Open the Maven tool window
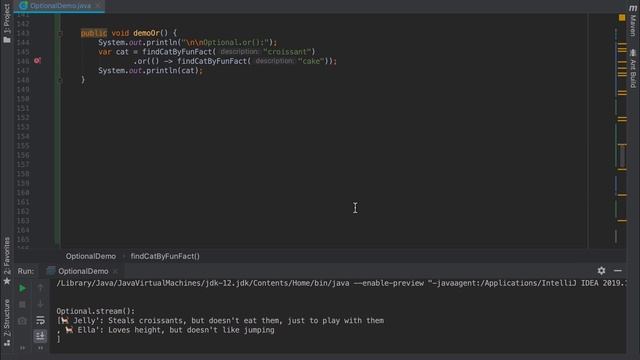Viewport: 640px width, 360px height. (x=633, y=21)
